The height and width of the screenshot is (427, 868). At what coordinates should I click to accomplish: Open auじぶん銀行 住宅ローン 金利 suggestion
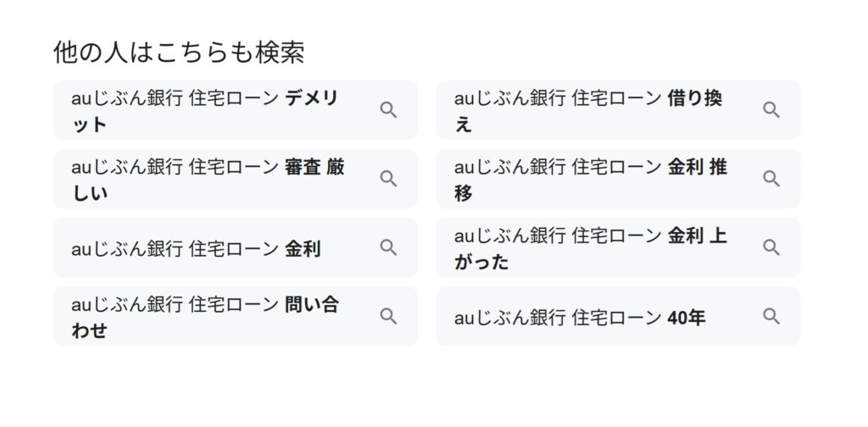[236, 247]
